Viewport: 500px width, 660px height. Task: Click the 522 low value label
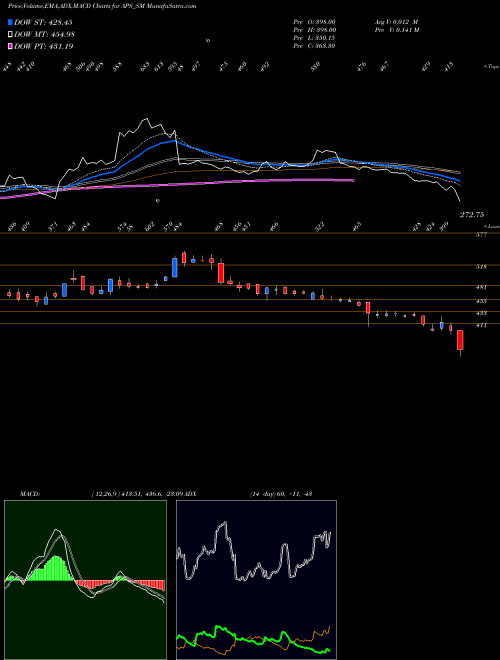pos(320,226)
